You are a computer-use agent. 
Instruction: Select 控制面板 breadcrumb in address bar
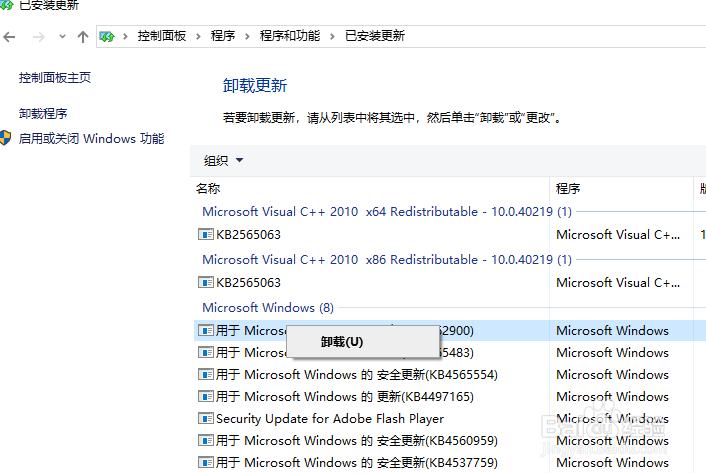[x=162, y=36]
